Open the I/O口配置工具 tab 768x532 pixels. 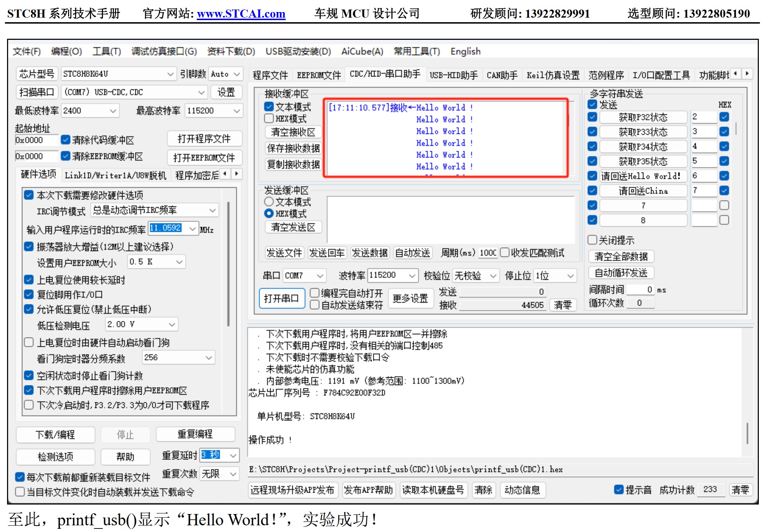click(661, 75)
